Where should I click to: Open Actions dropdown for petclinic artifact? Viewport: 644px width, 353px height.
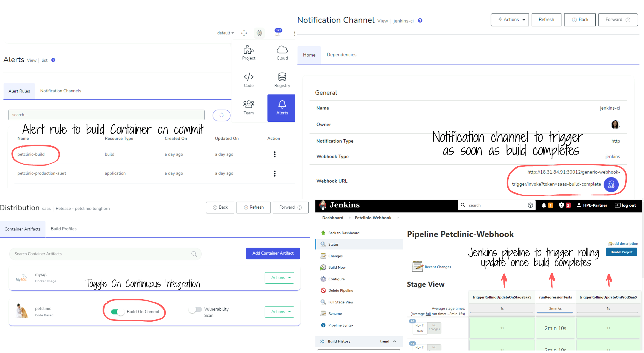[279, 312]
